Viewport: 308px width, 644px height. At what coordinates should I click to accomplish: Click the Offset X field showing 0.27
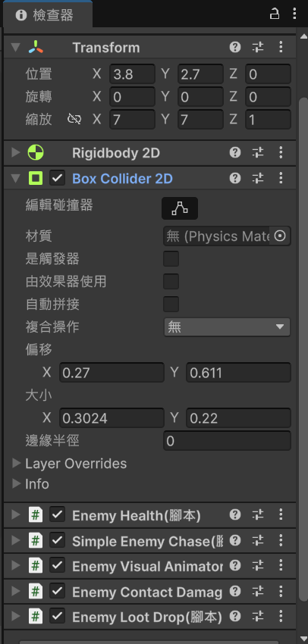(x=112, y=373)
